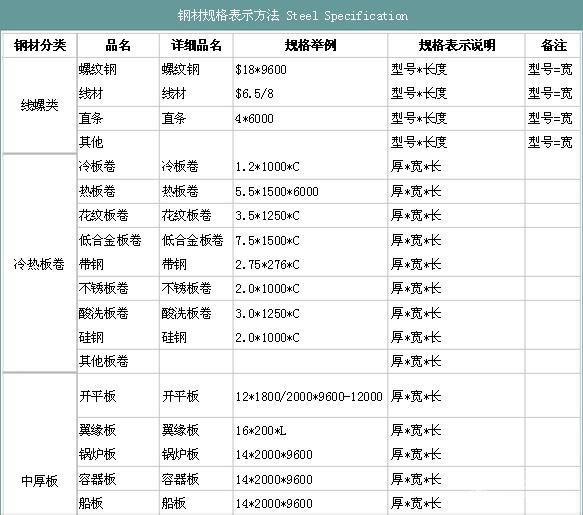583x515 pixels.
Task: Select the 冷热板卷 category cell
Action: click(39, 264)
